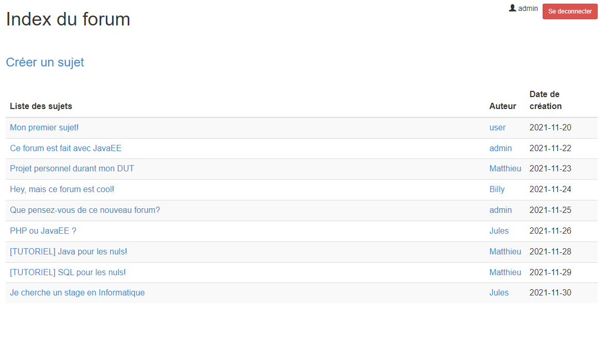
Task: Open Hey, mais ce forum est cool!
Action: (x=62, y=190)
